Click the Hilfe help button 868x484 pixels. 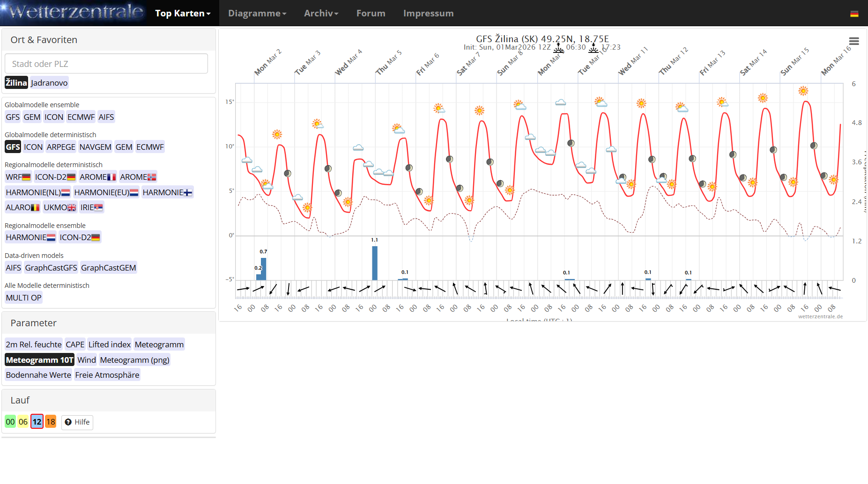77,422
